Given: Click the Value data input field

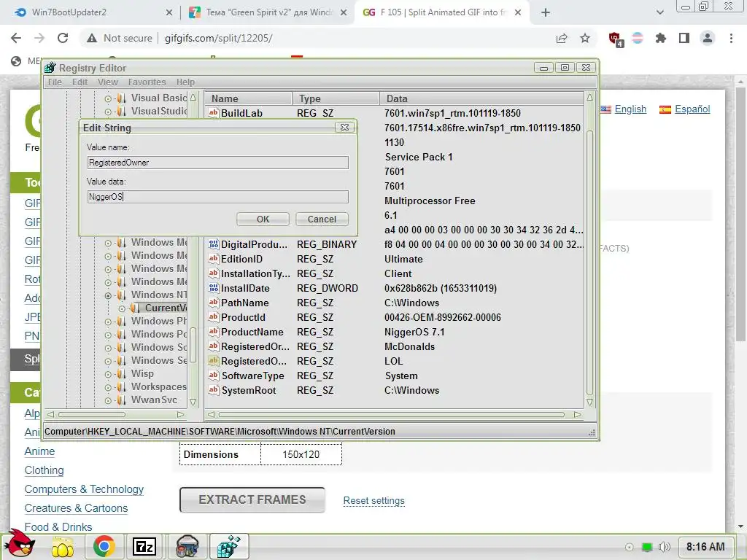Looking at the screenshot, I should (217, 197).
